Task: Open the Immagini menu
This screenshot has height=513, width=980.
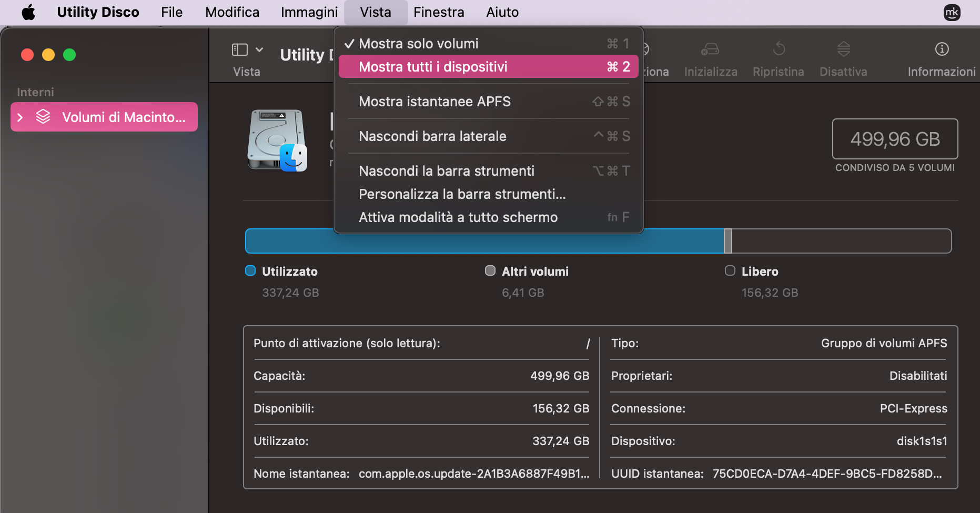Action: coord(309,12)
